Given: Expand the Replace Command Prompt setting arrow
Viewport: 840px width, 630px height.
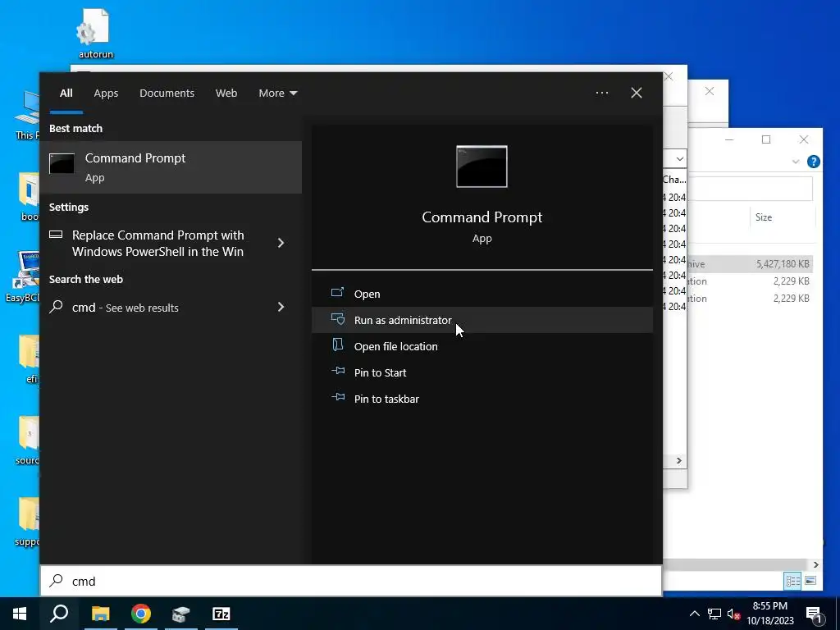Looking at the screenshot, I should click(281, 243).
